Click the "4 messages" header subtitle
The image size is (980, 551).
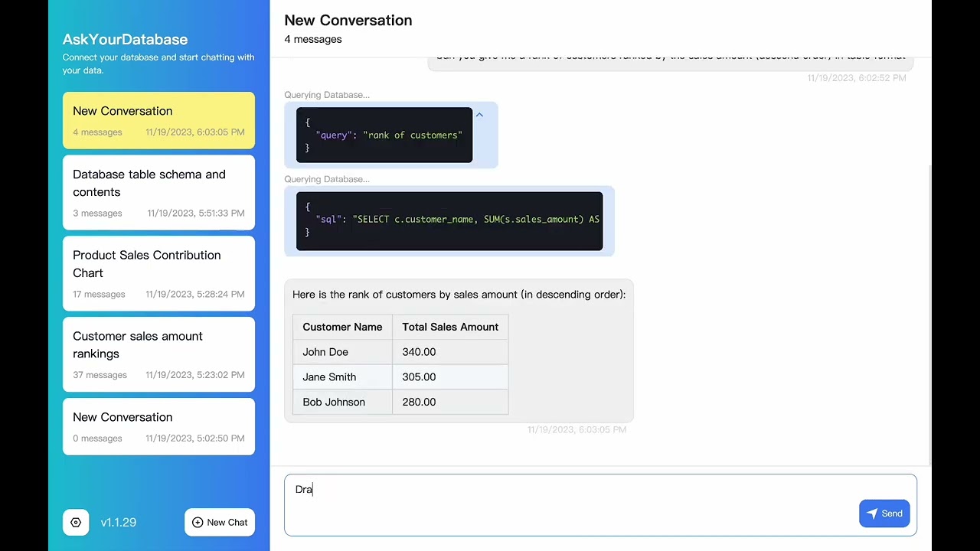pos(313,39)
